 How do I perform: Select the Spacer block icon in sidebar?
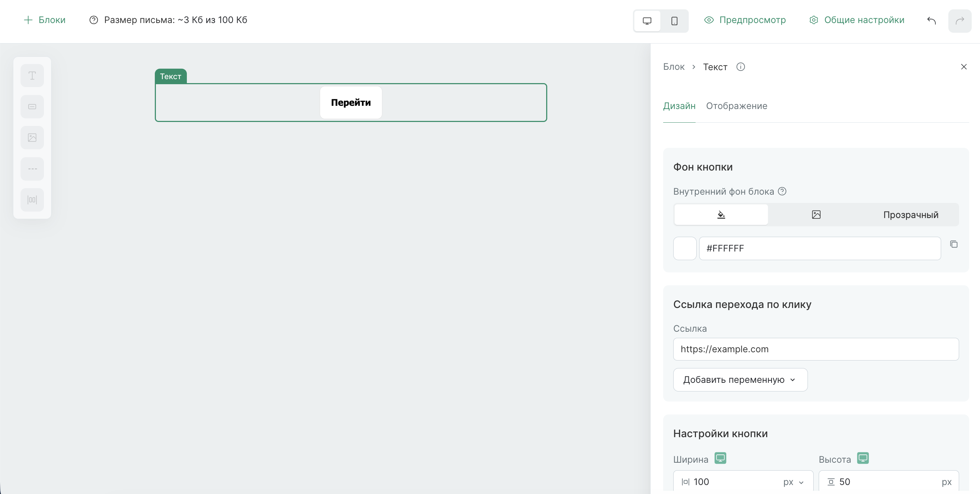click(x=32, y=200)
